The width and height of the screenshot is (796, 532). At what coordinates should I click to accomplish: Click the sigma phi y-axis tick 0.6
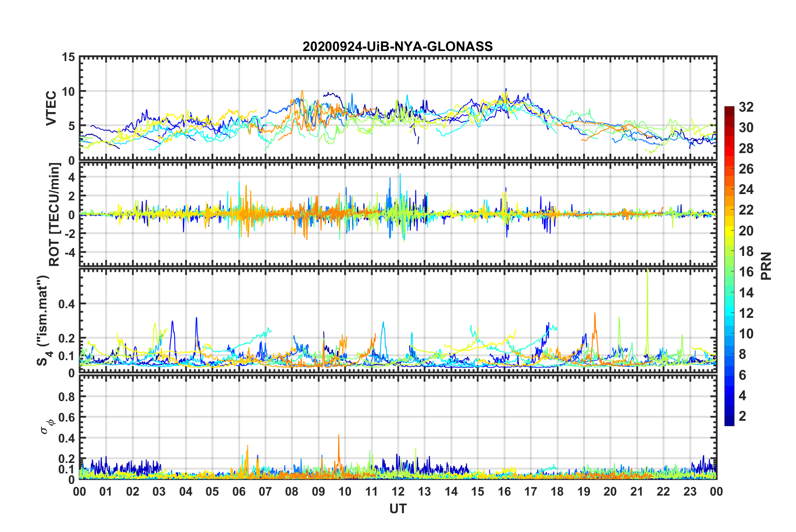tap(67, 417)
